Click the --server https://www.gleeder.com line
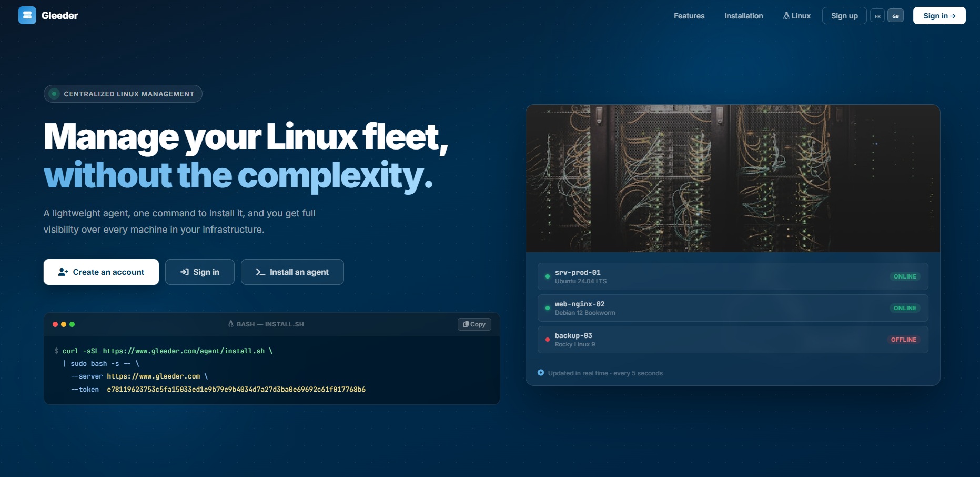980x477 pixels. coord(139,376)
